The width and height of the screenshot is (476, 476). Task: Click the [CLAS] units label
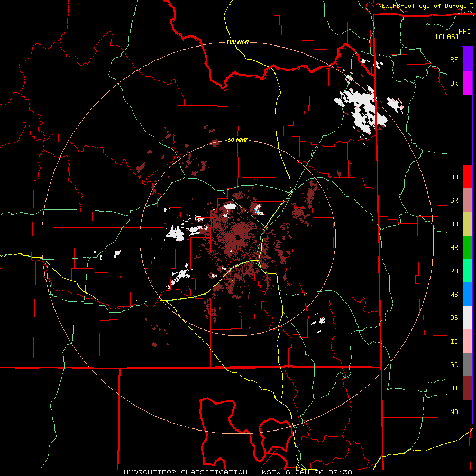click(447, 36)
